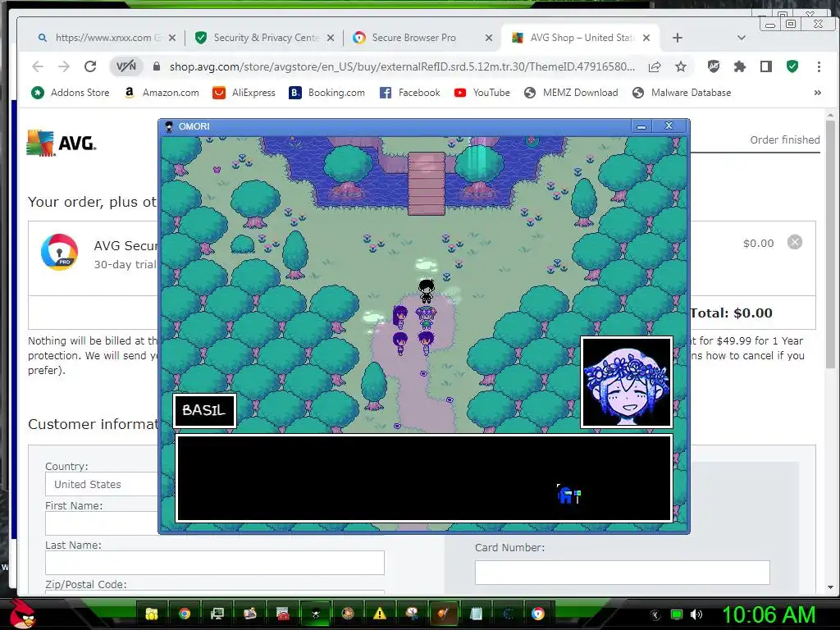Open the AliExpress bookmark
Image resolution: width=840 pixels, height=630 pixels.
244,93
